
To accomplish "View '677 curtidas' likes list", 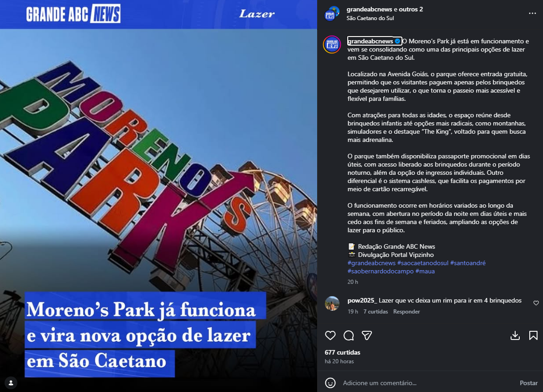I will [x=343, y=352].
